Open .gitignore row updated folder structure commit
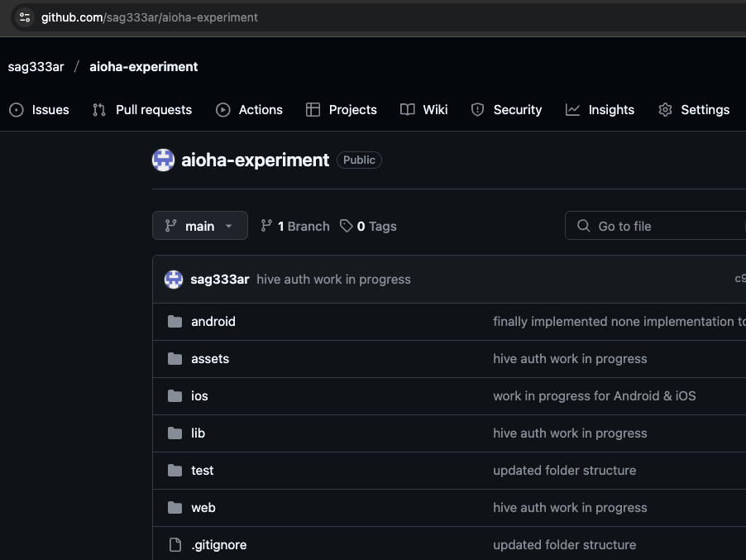This screenshot has height=560, width=746. tap(564, 545)
